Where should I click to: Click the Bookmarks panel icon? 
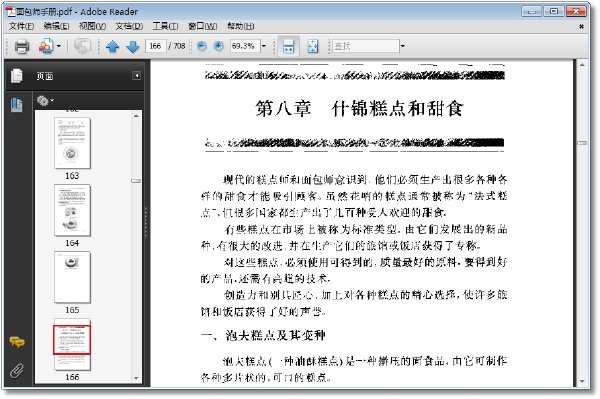[x=17, y=105]
